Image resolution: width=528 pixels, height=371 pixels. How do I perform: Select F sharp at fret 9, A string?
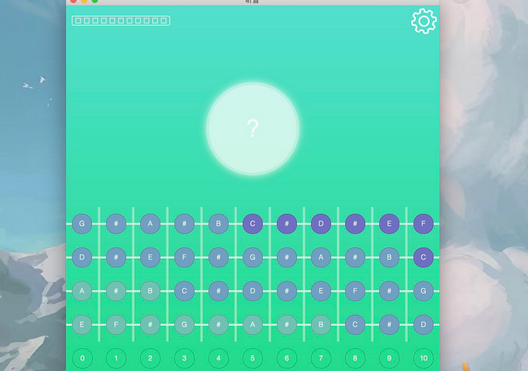click(x=389, y=291)
